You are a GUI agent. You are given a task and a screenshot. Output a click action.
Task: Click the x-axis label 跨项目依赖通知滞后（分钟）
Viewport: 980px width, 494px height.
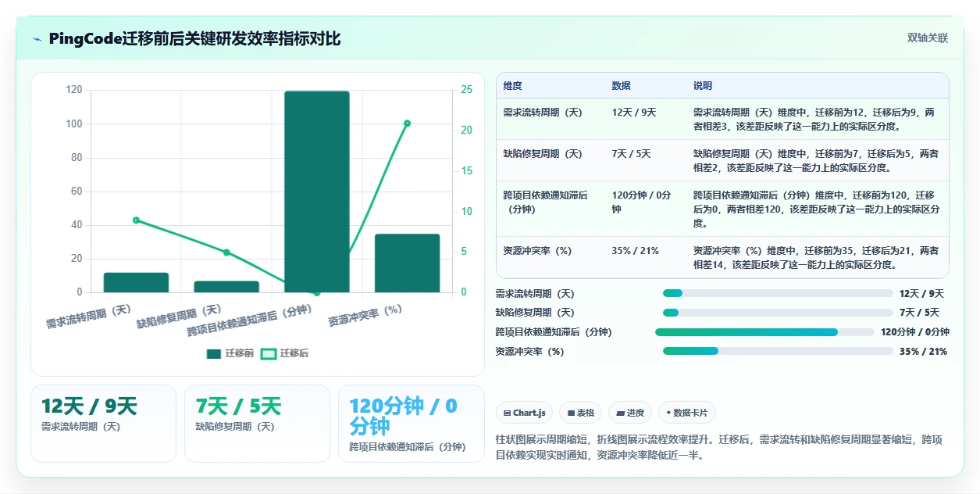tap(249, 320)
